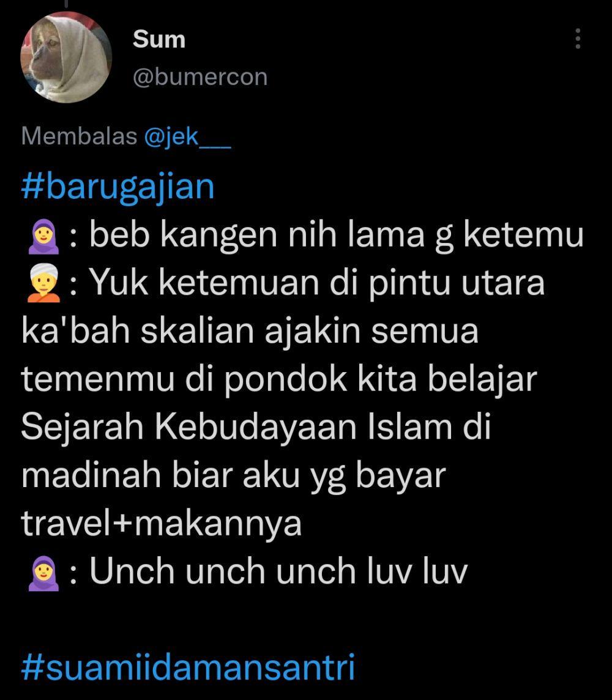Open the #suamiidamansantri hashtag
Viewport: 612px width, 700px height.
coord(188,668)
